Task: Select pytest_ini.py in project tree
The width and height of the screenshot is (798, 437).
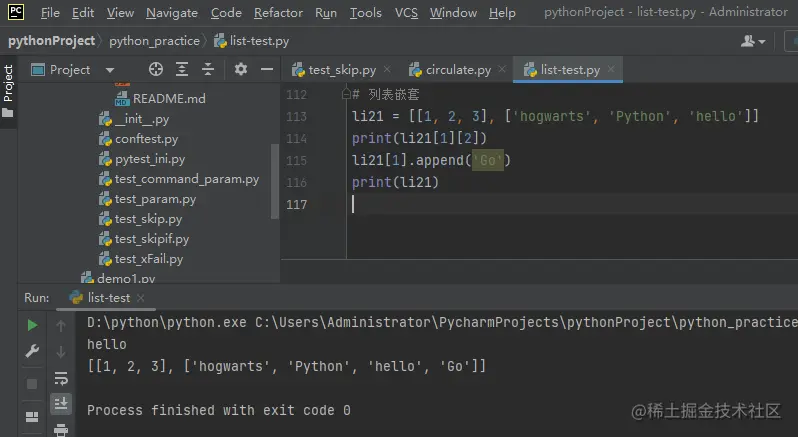Action: 142,159
